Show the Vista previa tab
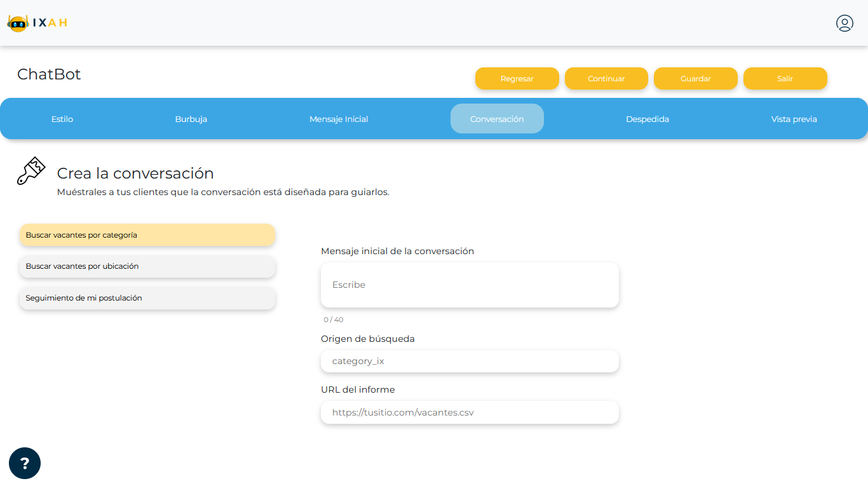The image size is (868, 488). (794, 119)
